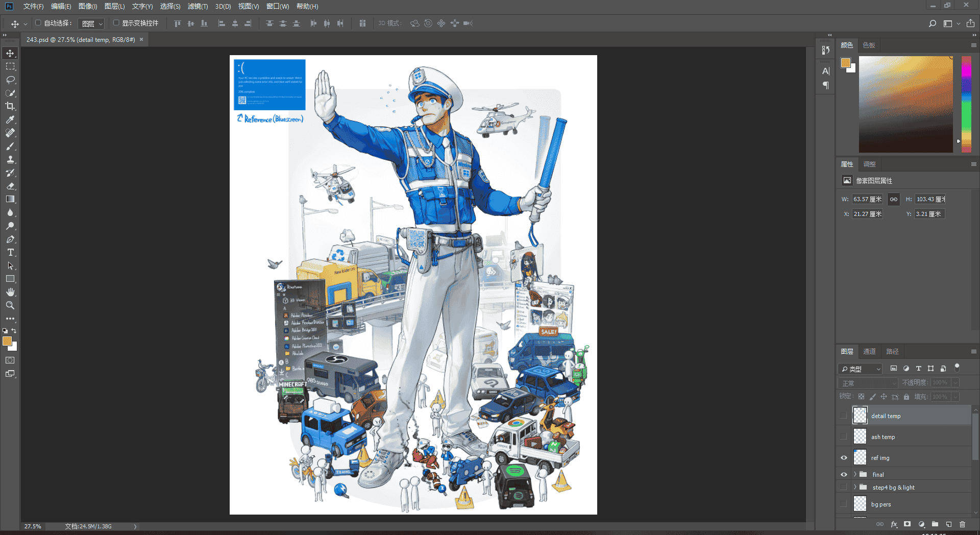Select the Lasso tool

pyautogui.click(x=10, y=80)
